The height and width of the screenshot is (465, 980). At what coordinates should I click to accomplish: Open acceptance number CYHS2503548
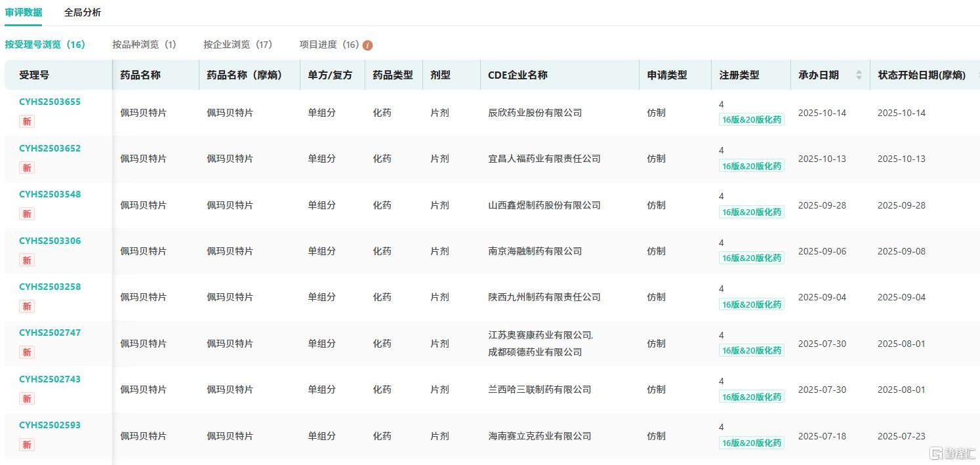coord(50,194)
